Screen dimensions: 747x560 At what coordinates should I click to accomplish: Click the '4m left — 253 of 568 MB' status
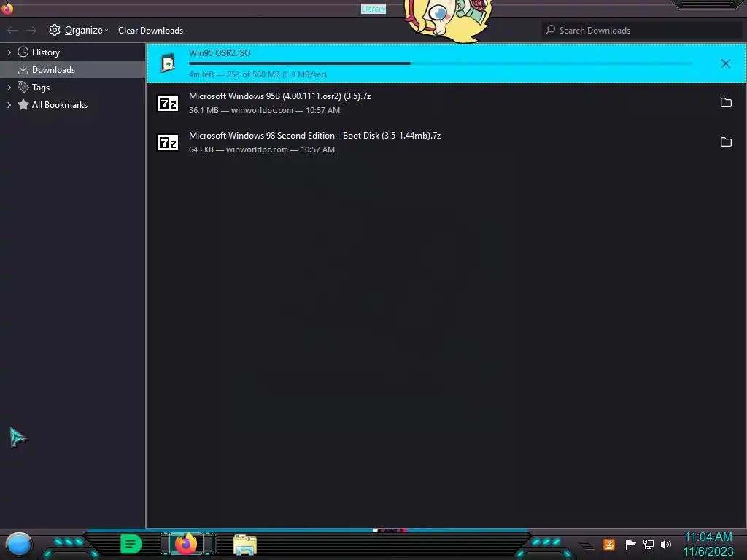click(258, 74)
